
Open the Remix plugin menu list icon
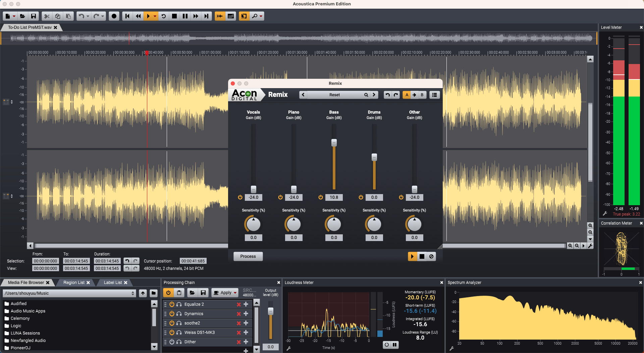coord(434,95)
